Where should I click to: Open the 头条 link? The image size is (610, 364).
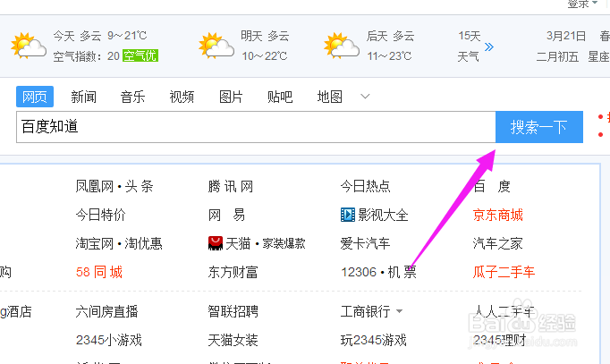point(139,186)
